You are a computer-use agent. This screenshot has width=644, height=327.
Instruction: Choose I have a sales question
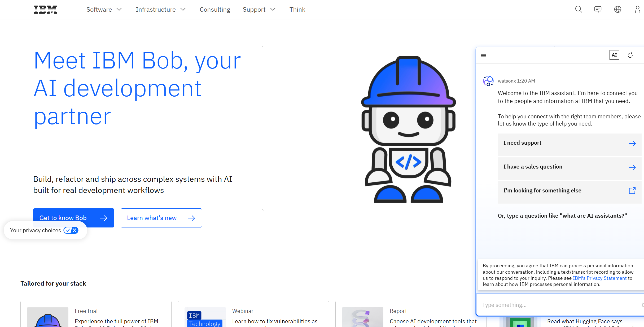569,169
